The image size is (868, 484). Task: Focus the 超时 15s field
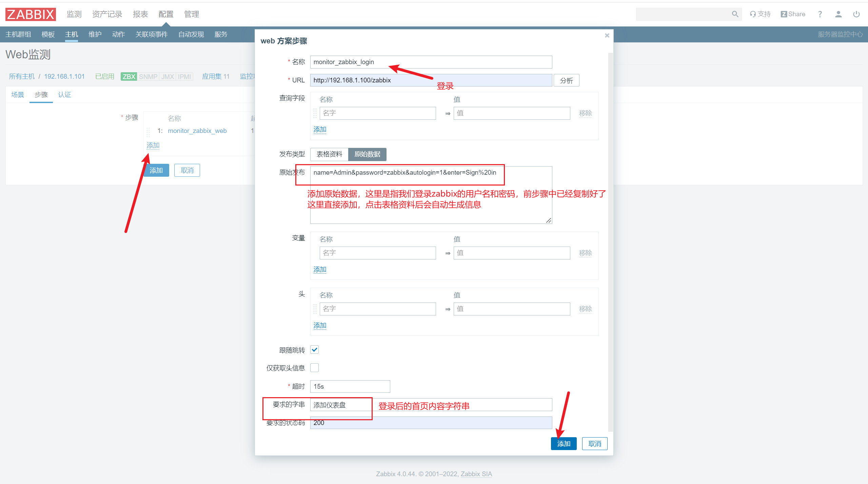pos(350,387)
